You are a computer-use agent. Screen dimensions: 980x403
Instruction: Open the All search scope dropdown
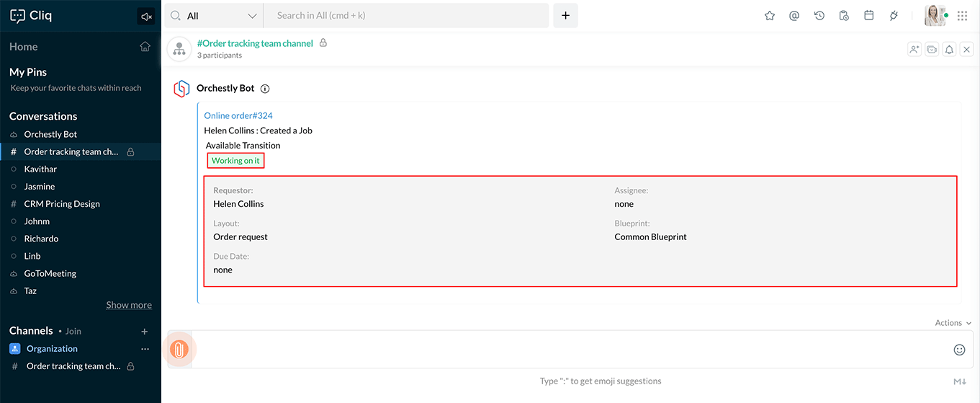[x=214, y=16]
